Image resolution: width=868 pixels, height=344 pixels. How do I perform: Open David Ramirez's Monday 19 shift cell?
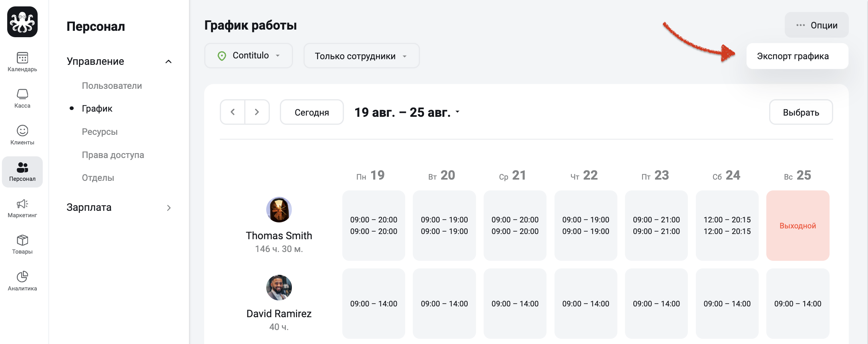[x=374, y=304]
